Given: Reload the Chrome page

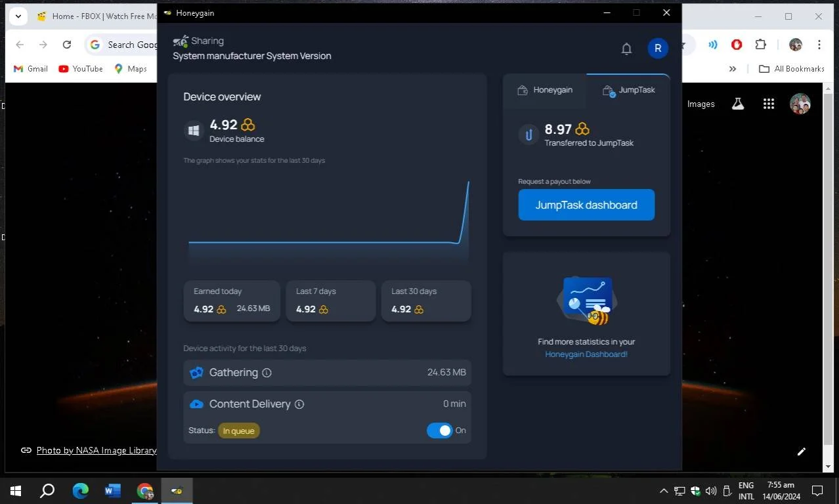Looking at the screenshot, I should [x=66, y=45].
